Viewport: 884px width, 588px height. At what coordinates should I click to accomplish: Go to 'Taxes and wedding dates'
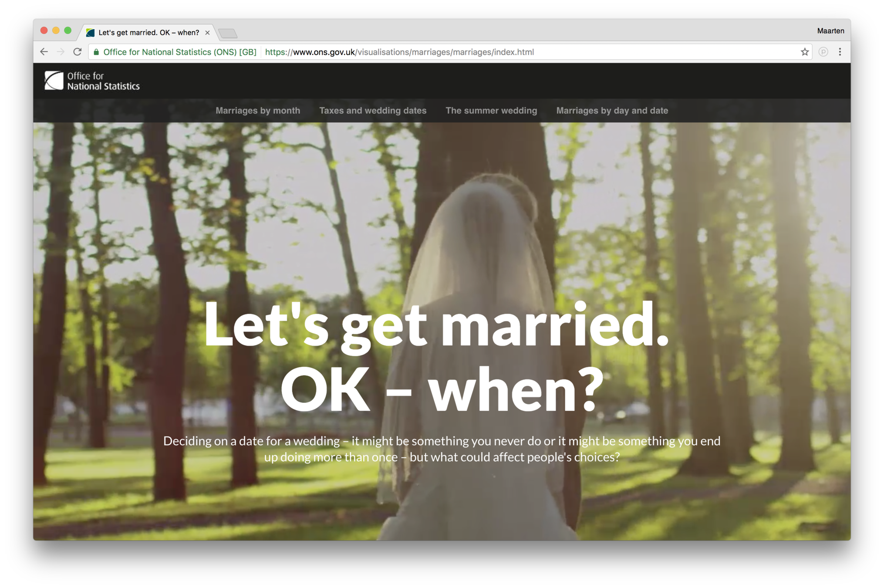pyautogui.click(x=373, y=111)
